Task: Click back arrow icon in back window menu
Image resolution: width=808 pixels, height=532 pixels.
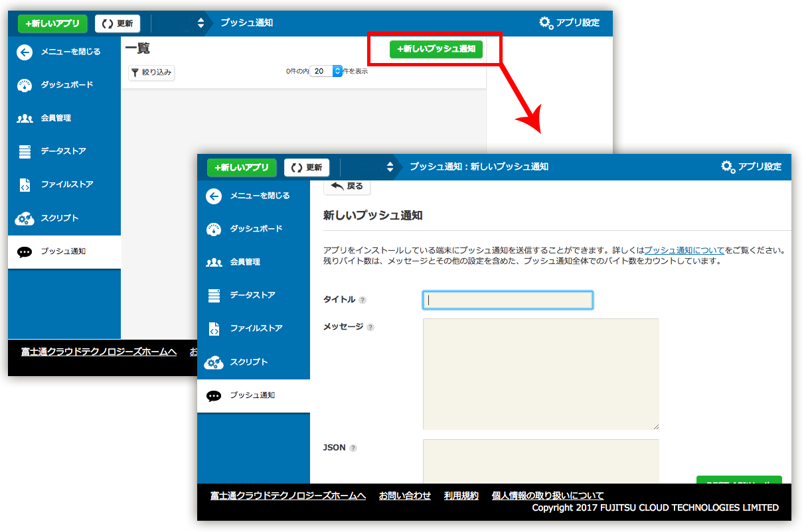Action: [x=25, y=52]
